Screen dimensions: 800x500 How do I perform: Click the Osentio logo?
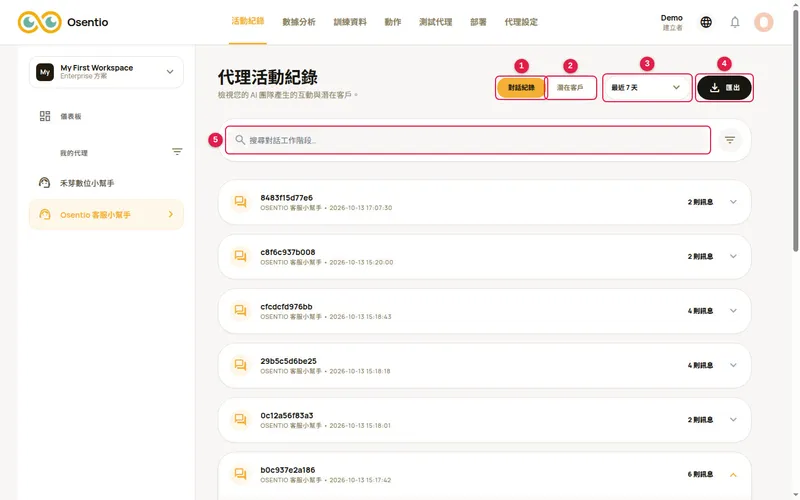63,22
